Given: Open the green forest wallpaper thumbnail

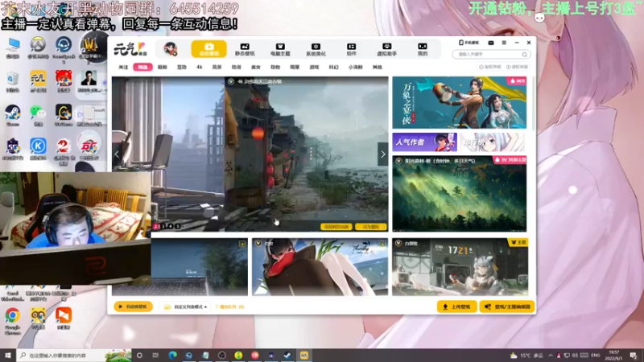Looking at the screenshot, I should pos(459,194).
